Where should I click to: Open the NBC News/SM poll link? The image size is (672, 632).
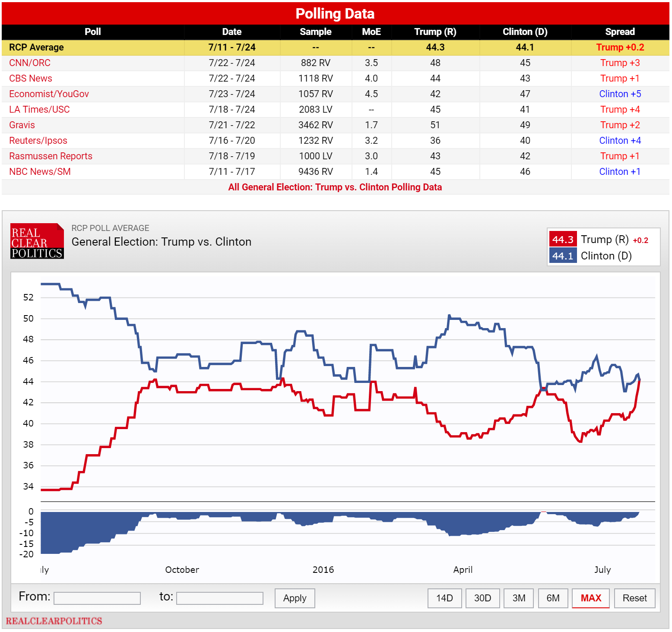40,172
